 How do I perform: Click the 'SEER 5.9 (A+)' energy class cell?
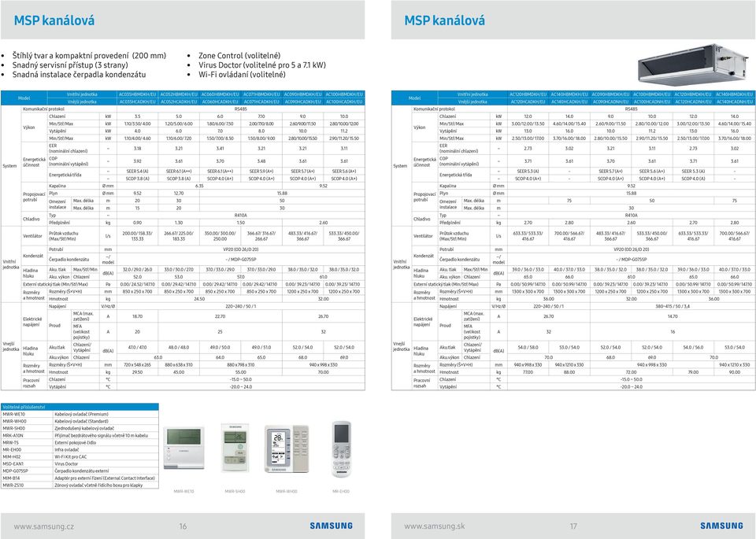point(261,171)
